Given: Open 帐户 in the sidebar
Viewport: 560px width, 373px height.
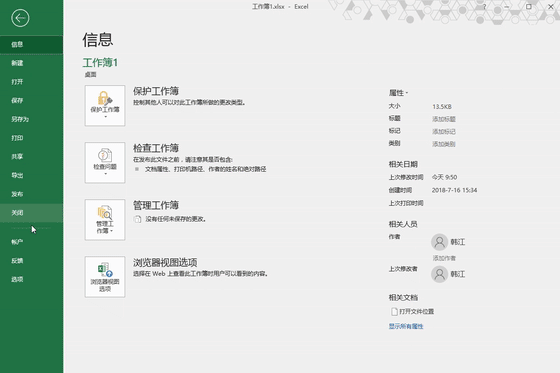Looking at the screenshot, I should click(31, 242).
